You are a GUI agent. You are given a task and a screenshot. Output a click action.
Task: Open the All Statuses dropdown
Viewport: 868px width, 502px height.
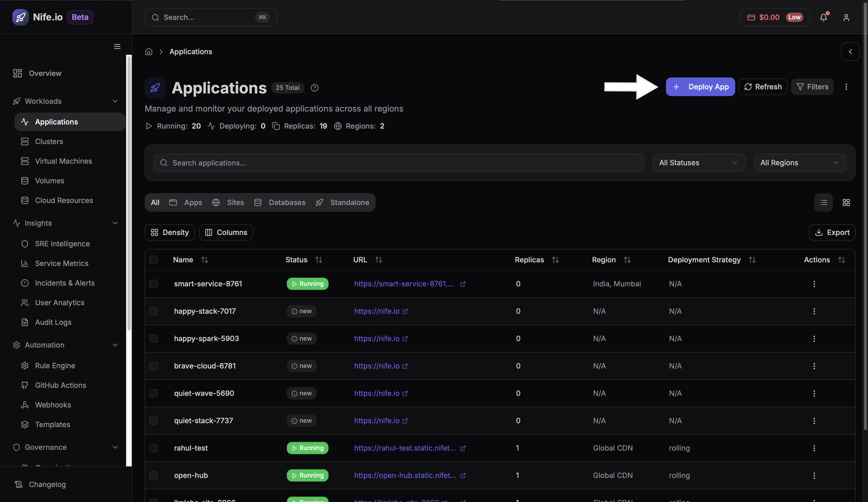[699, 162]
